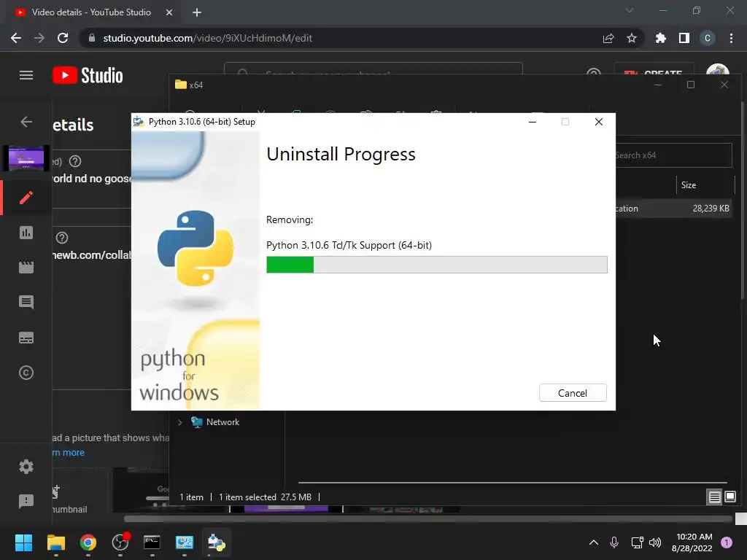Select the Video details browser tab
The height and width of the screenshot is (560, 747).
click(91, 12)
